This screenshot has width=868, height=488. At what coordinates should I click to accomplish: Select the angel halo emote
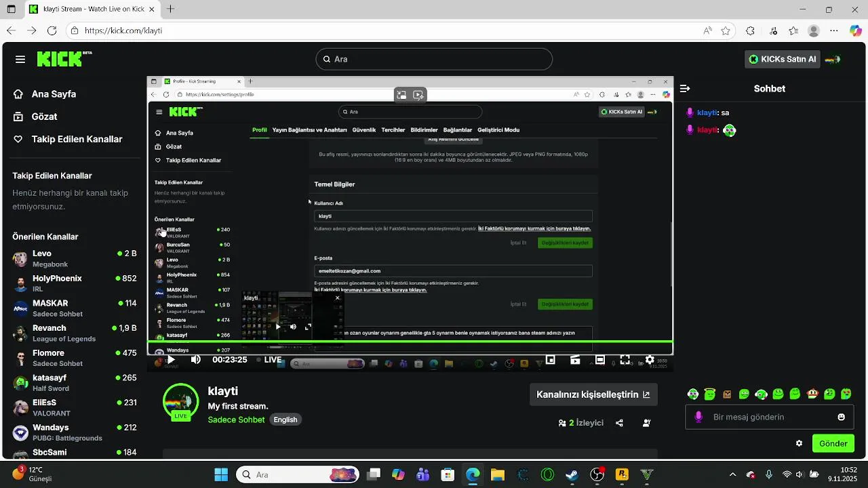click(x=710, y=394)
